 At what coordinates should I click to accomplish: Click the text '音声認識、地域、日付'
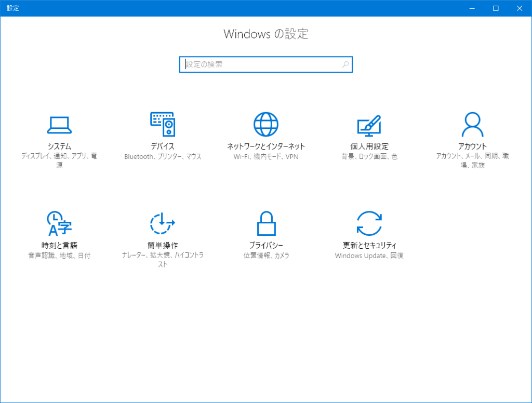point(59,256)
